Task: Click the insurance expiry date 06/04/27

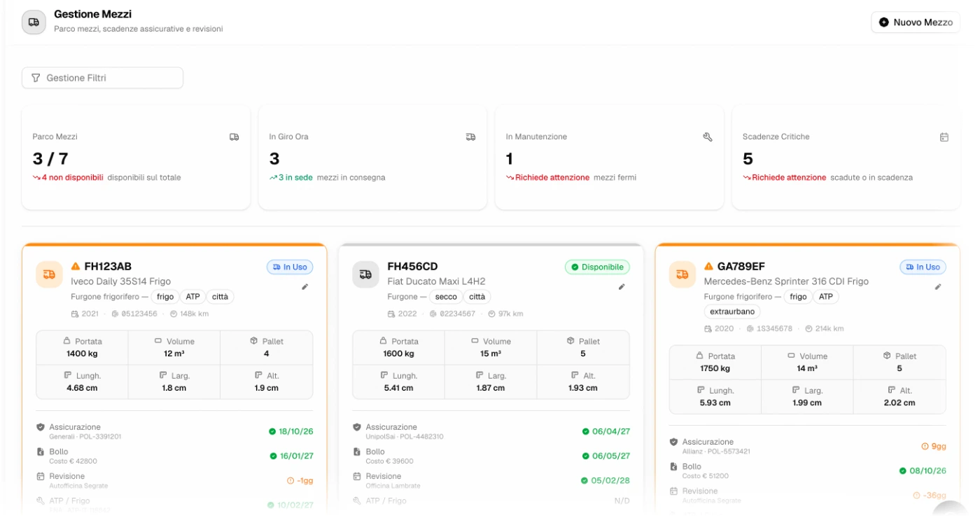Action: (x=611, y=431)
